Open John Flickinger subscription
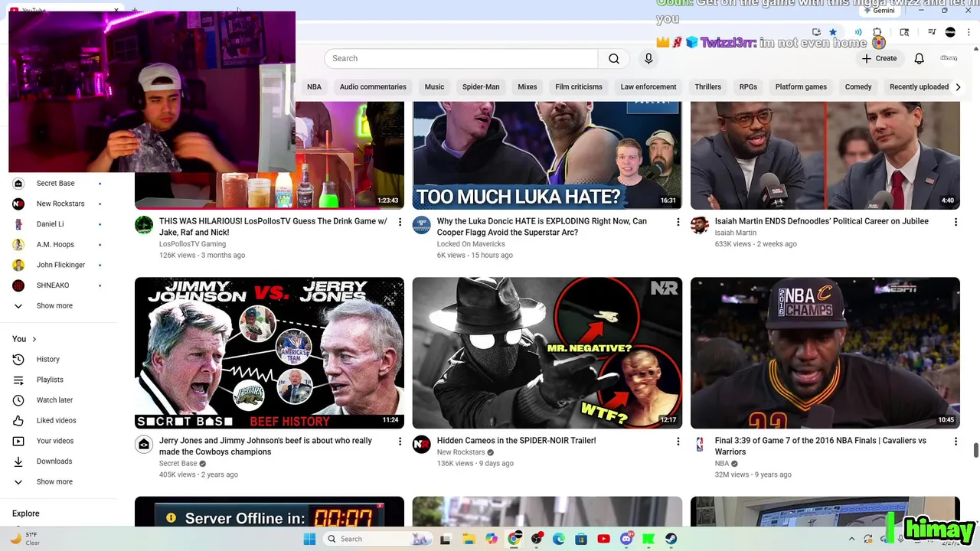 (60, 265)
